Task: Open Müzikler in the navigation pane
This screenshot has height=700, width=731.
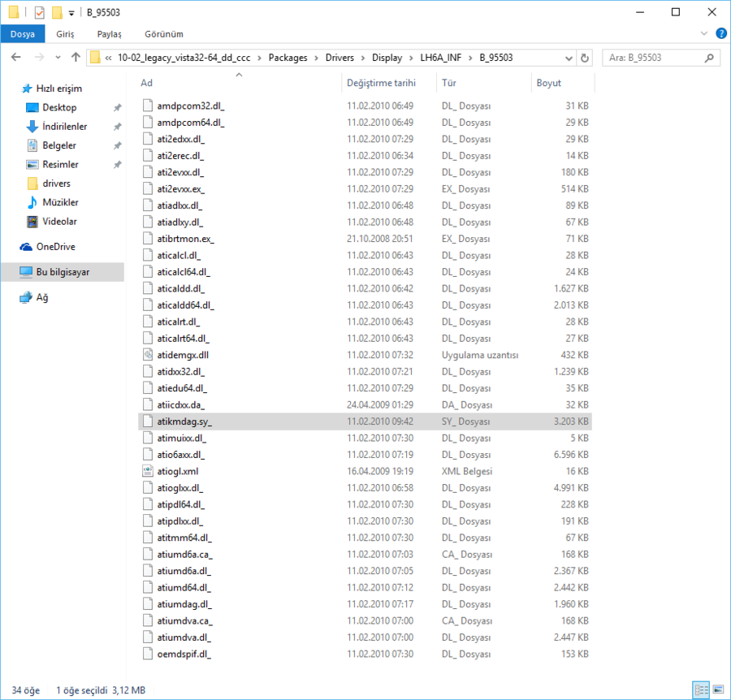Action: pyautogui.click(x=60, y=202)
